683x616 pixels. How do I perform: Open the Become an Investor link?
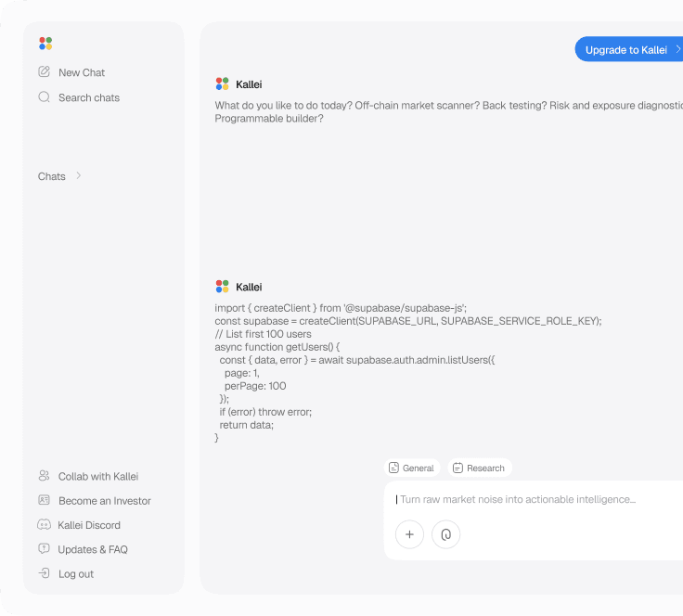click(105, 501)
